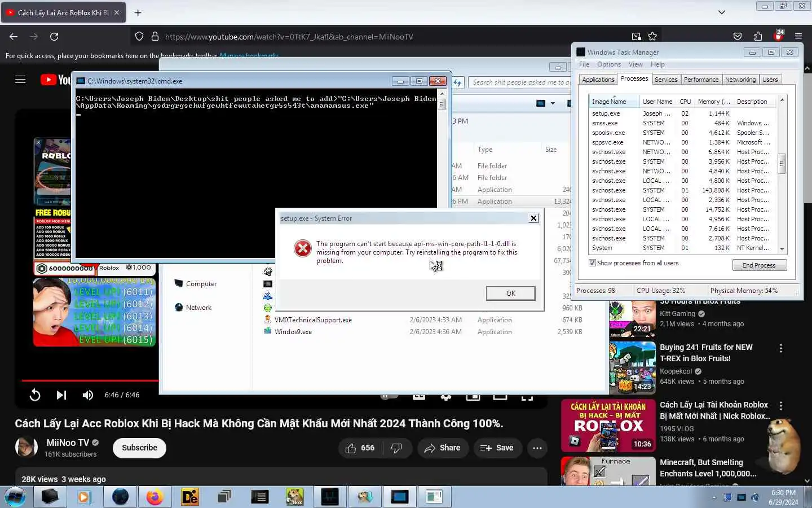This screenshot has width=812, height=508.
Task: Dislike the YouTube video
Action: click(x=397, y=448)
